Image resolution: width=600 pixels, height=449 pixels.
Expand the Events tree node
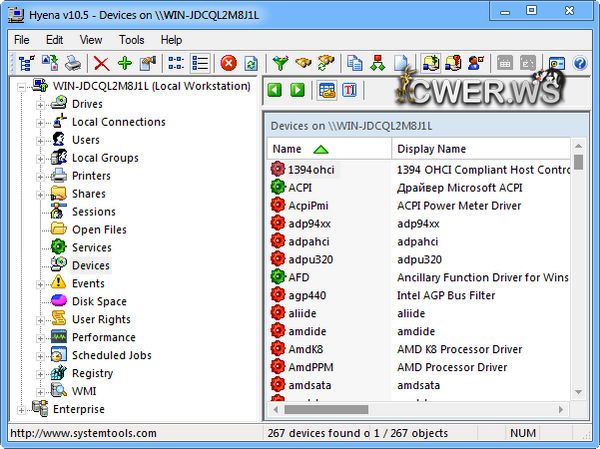point(41,284)
